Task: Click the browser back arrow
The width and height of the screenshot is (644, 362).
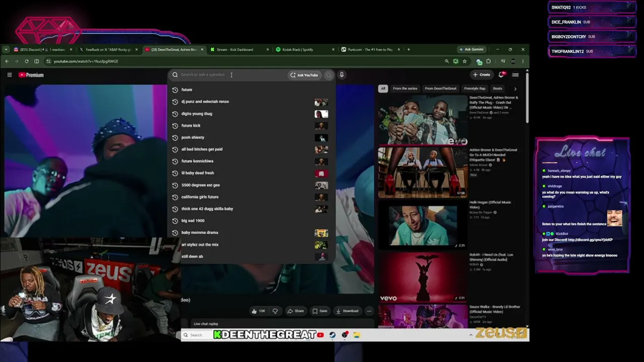Action: coord(7,61)
